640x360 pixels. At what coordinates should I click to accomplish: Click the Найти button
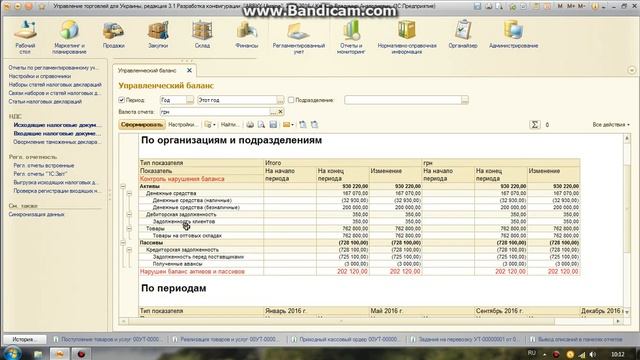click(230, 124)
